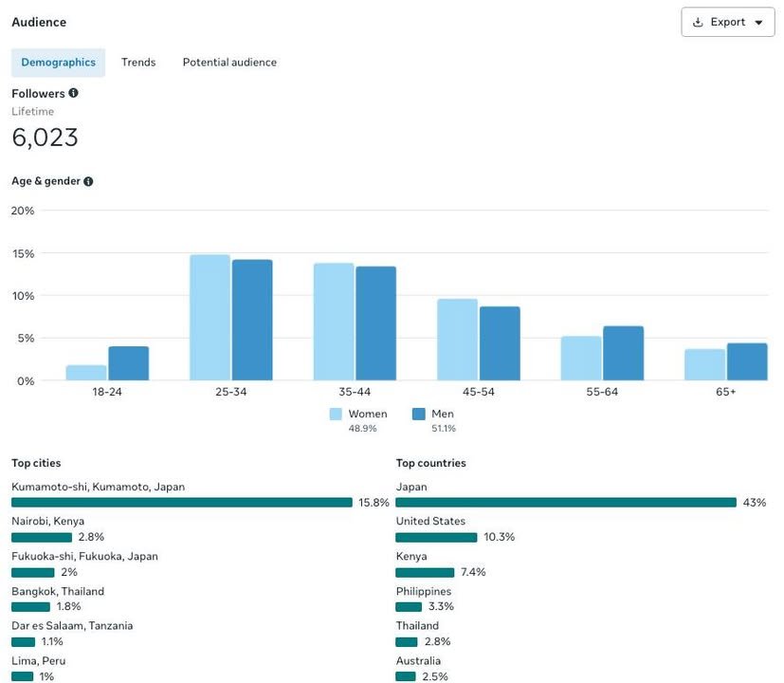This screenshot has width=784, height=683.
Task: Open the Potential audience tab
Action: 229,63
